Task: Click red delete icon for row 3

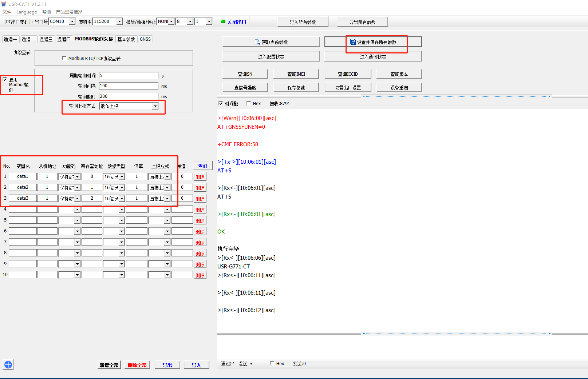Action: [x=200, y=199]
